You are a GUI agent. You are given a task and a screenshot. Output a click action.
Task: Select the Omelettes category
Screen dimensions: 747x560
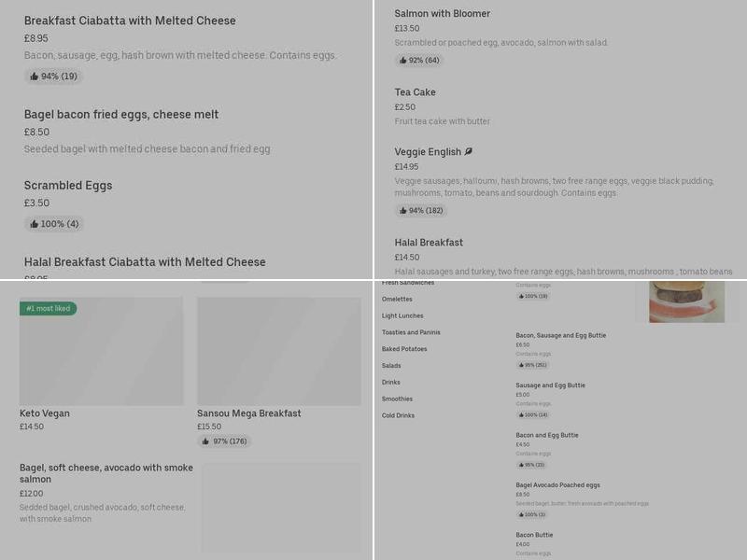click(397, 299)
